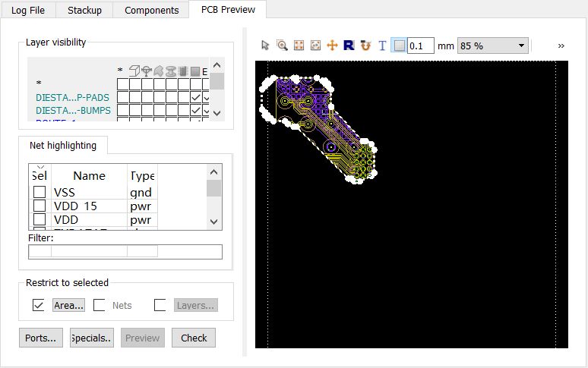The width and height of the screenshot is (588, 368).
Task: Check the VSS net highlight box
Action: coord(40,192)
